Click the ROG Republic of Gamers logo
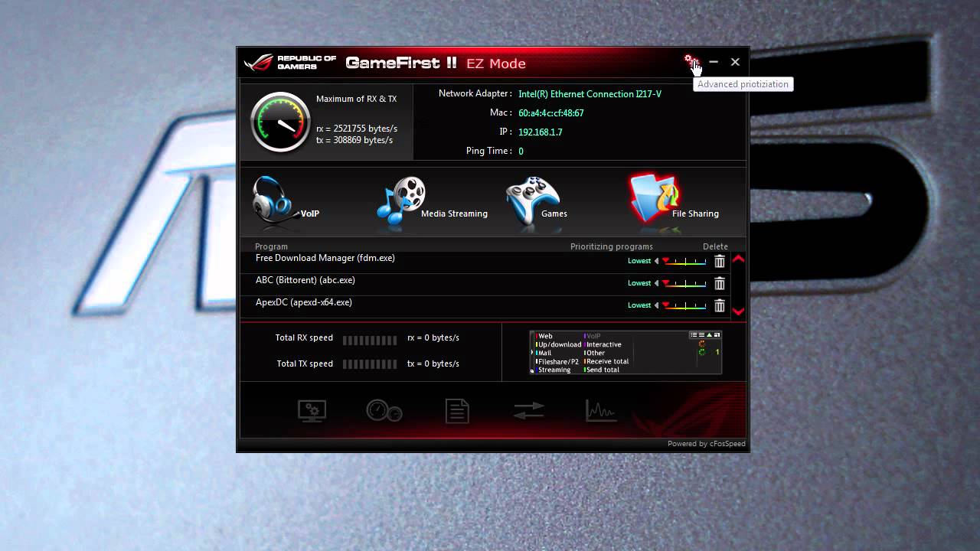 tap(289, 63)
